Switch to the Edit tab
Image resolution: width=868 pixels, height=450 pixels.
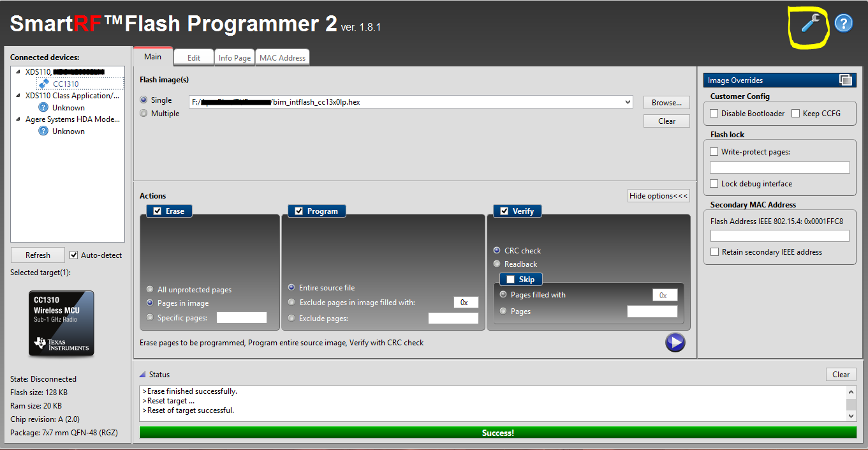[x=193, y=57]
